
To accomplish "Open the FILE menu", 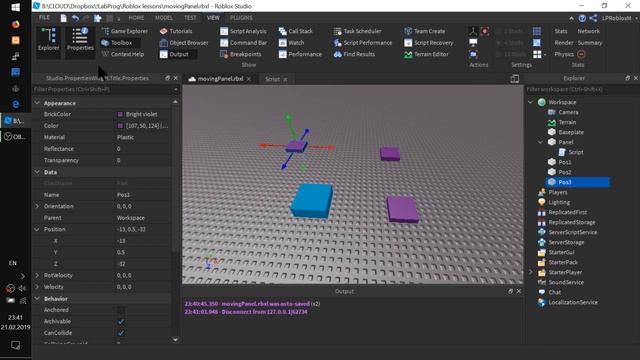I will (x=44, y=18).
